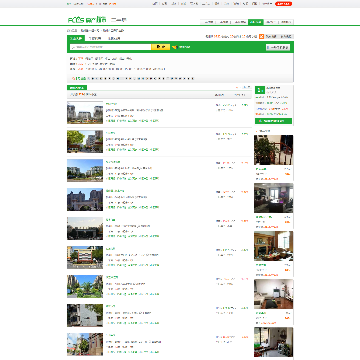This screenshot has height=360, width=360.
Task: Click the yellow search button
Action: [x=161, y=47]
